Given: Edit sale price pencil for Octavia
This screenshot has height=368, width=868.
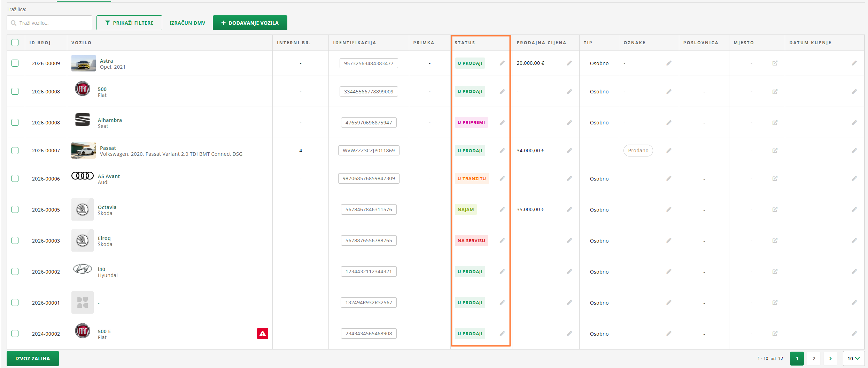Looking at the screenshot, I should point(569,209).
